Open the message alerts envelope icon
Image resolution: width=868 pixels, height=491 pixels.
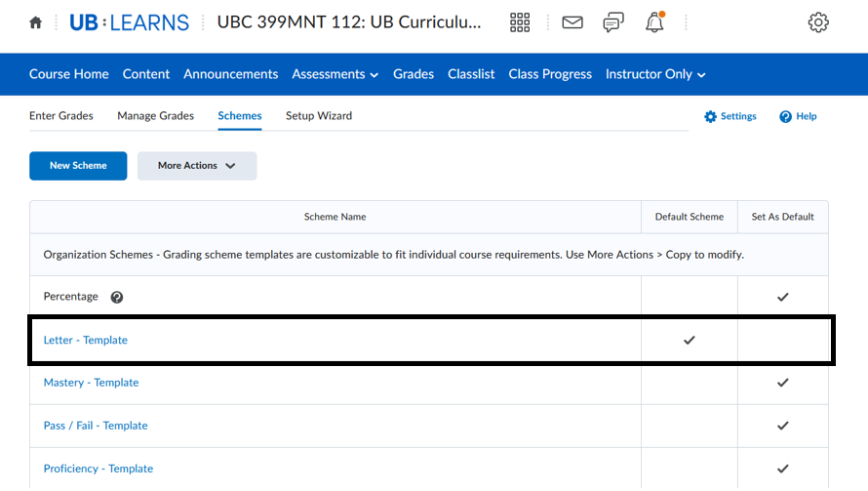click(x=572, y=22)
